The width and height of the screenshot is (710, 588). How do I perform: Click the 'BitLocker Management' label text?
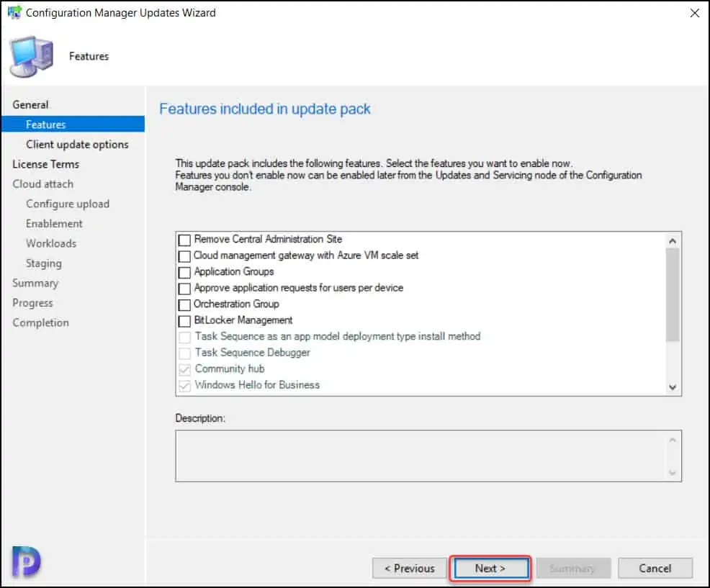[243, 320]
